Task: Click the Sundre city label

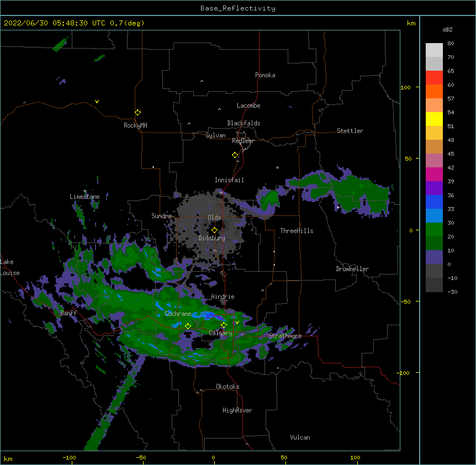Action: click(x=161, y=216)
